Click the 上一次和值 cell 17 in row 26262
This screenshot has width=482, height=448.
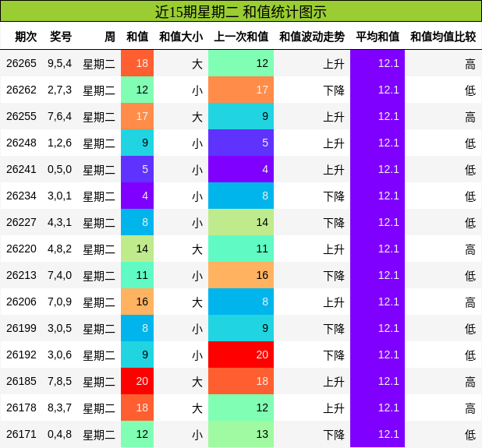(241, 90)
